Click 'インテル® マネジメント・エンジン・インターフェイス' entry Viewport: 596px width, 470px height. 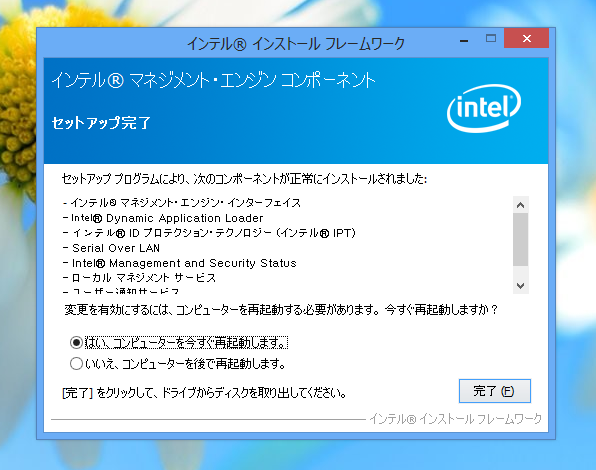(x=182, y=203)
